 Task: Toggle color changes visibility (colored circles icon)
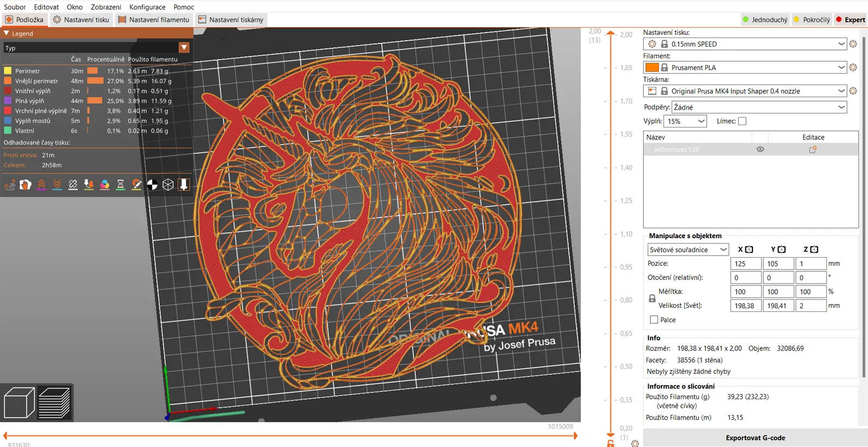click(105, 185)
